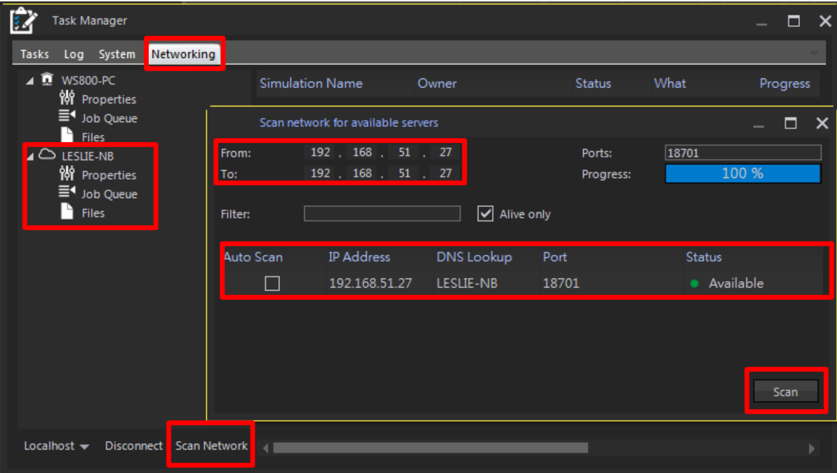
Task: Enable Auto Scan for 192.168.51.27
Action: tap(272, 284)
